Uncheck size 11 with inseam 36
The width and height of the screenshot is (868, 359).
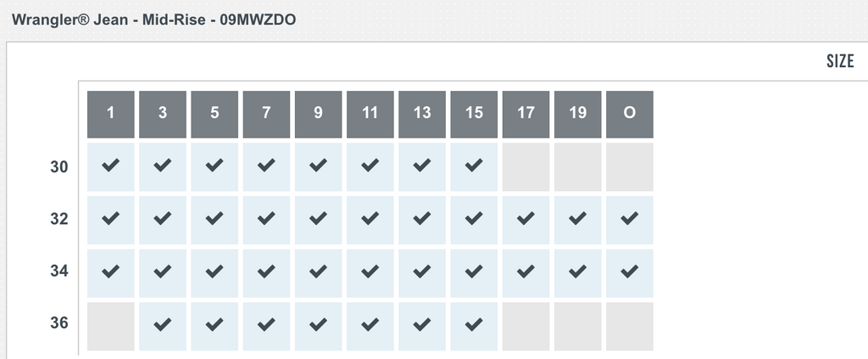370,323
